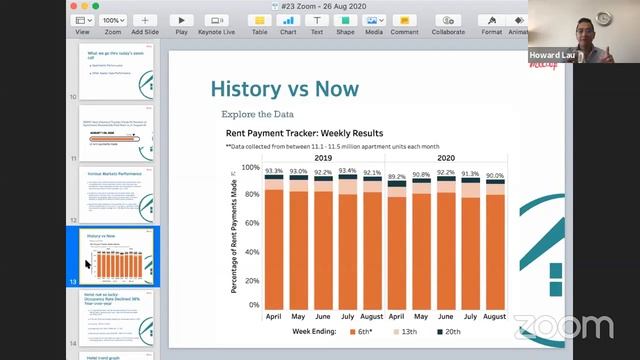640x360 pixels.
Task: Click the data collection footnote text
Action: 333,147
